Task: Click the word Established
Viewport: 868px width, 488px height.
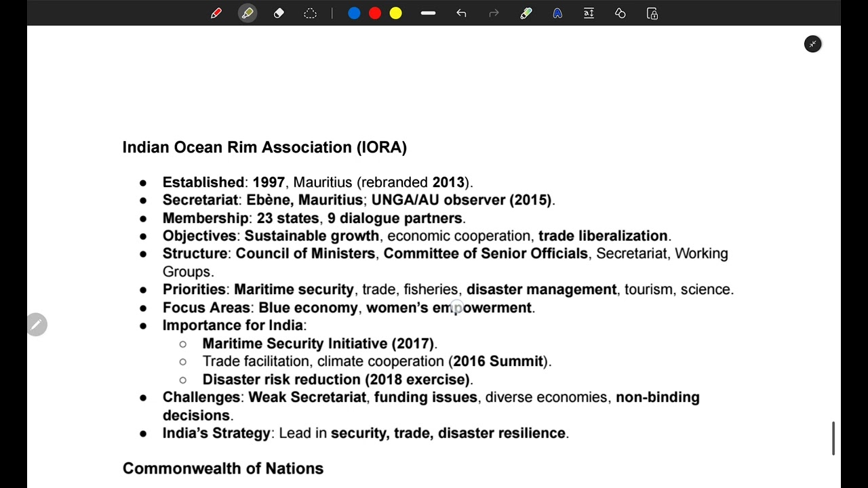Action: (x=203, y=182)
